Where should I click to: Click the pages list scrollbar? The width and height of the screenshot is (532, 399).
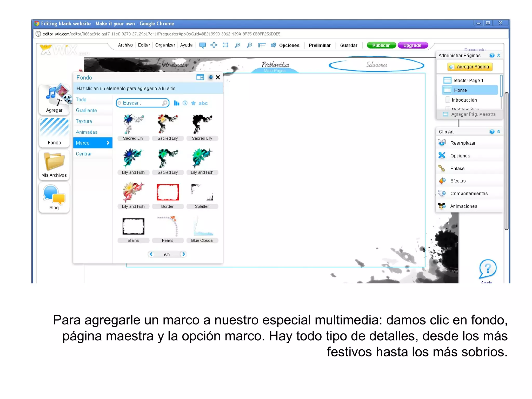click(x=501, y=86)
